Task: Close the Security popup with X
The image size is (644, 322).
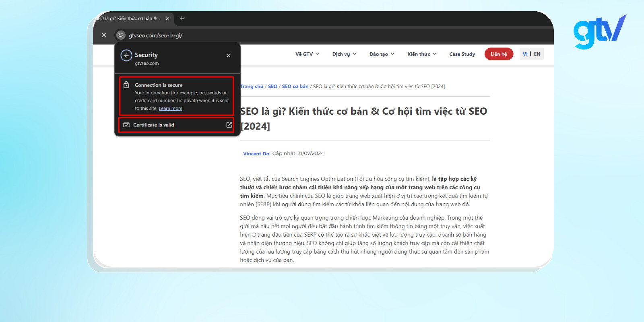Action: click(x=229, y=56)
